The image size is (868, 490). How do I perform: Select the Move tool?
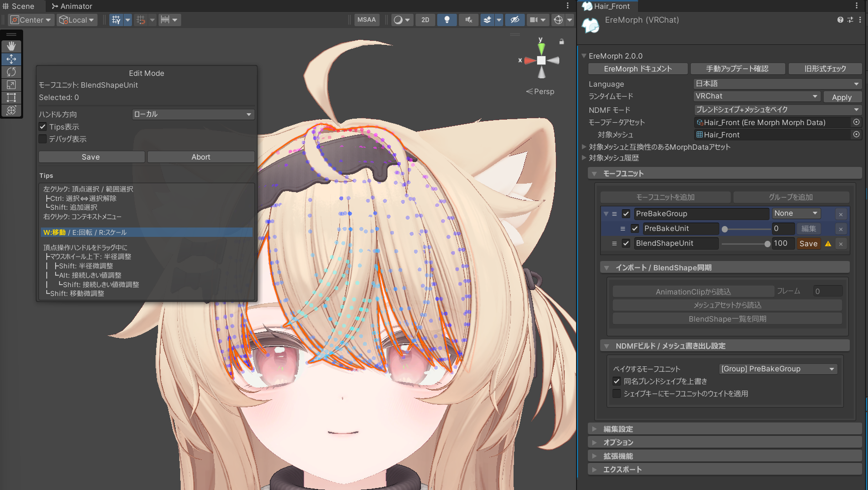(11, 59)
